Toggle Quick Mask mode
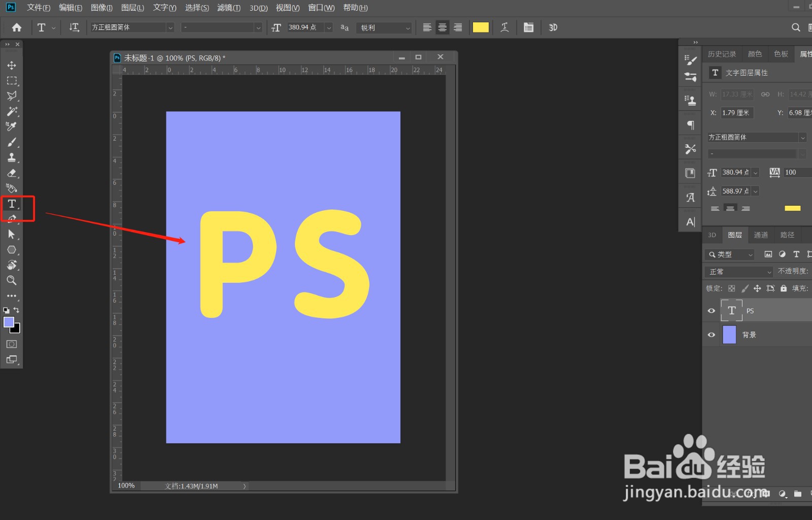Viewport: 812px width, 520px height. 11,344
